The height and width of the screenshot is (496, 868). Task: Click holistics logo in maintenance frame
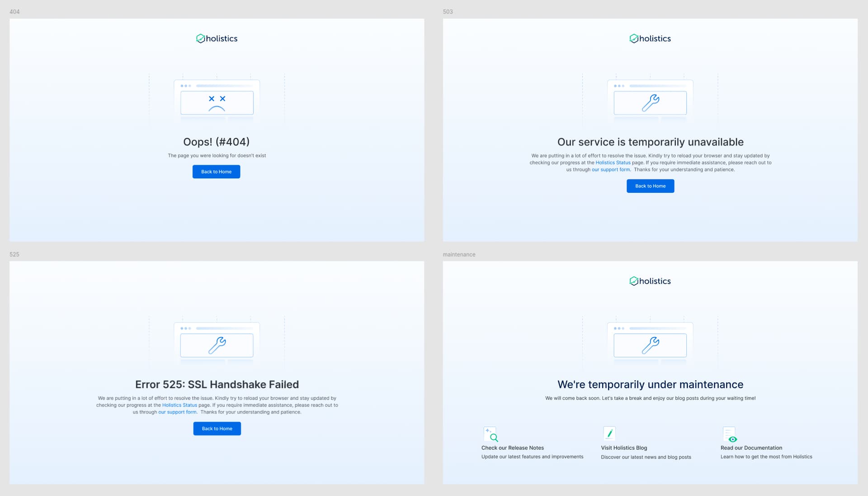(x=650, y=281)
